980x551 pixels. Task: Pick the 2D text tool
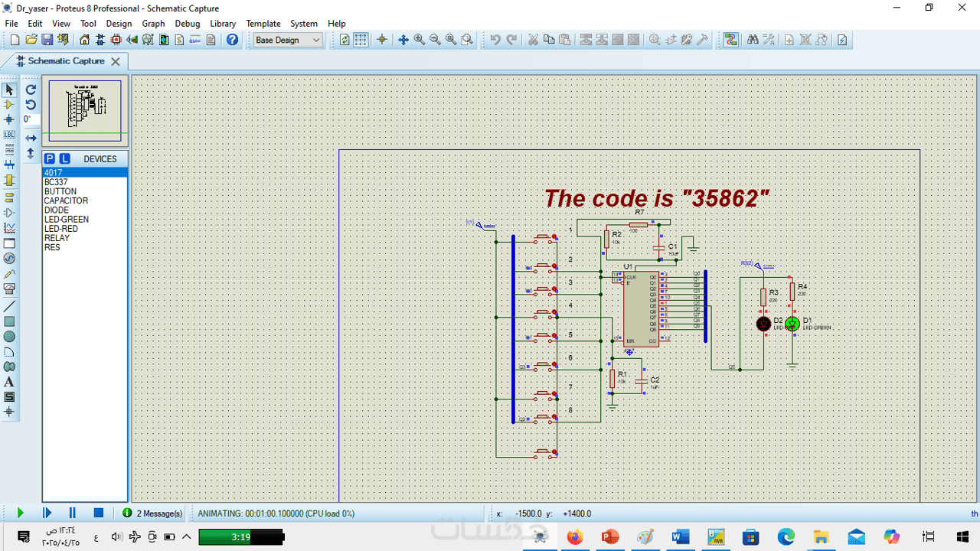pyautogui.click(x=9, y=382)
